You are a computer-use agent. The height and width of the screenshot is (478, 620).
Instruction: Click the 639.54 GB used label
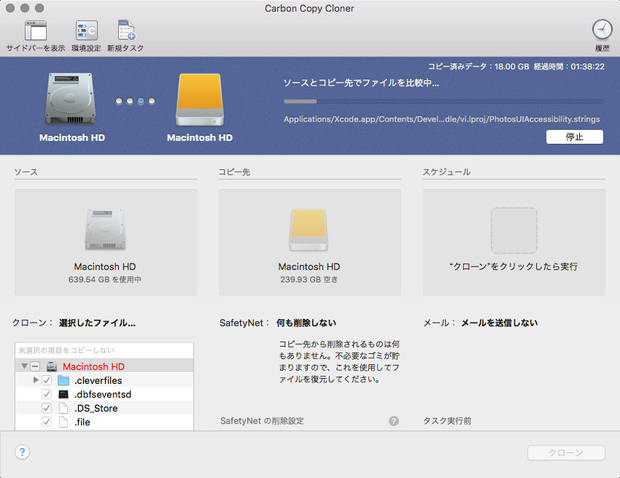105,280
